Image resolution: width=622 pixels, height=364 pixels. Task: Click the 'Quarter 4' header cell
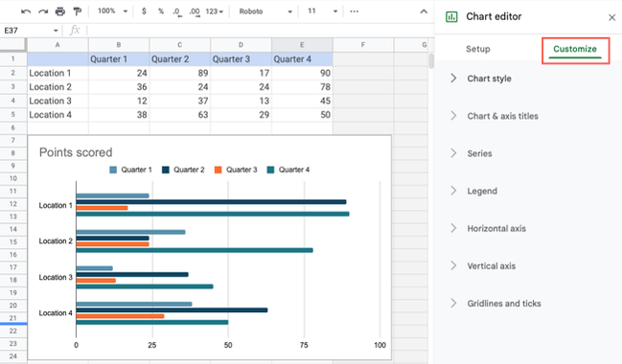302,59
